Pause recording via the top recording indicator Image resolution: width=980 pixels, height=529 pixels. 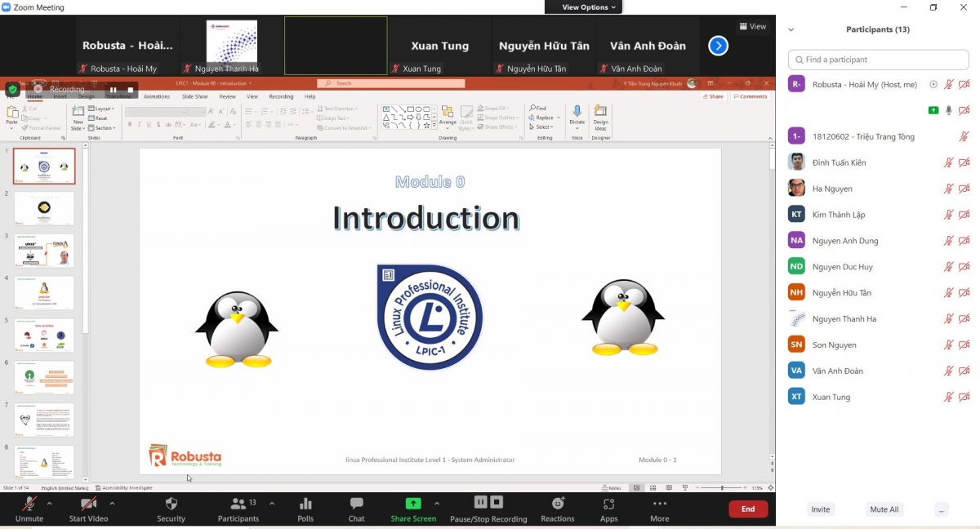[x=114, y=90]
